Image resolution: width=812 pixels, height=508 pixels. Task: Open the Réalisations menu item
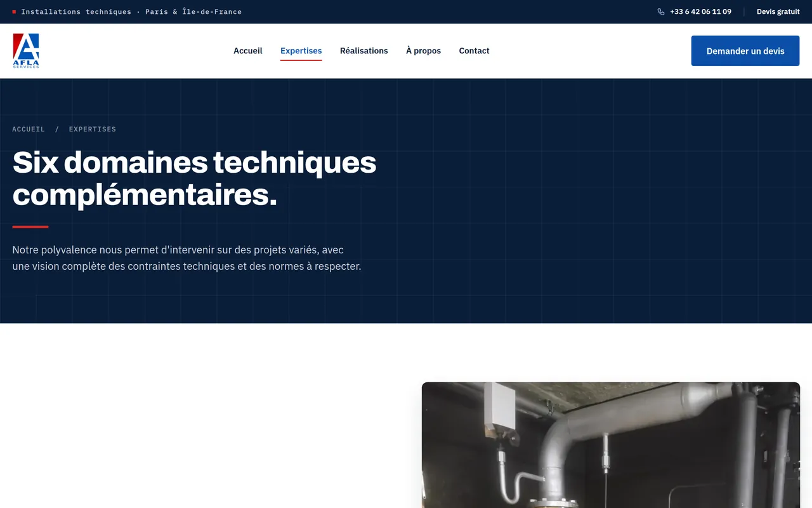364,51
